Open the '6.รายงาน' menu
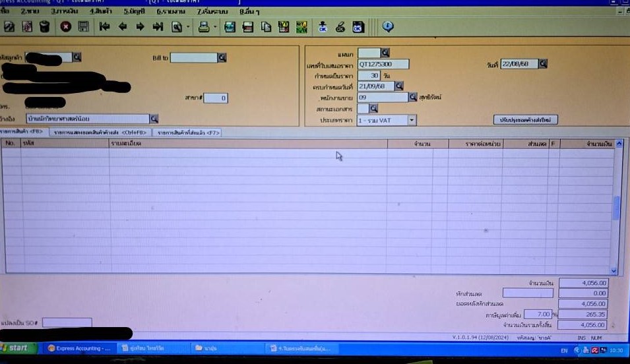This screenshot has height=364, width=630. (x=168, y=11)
